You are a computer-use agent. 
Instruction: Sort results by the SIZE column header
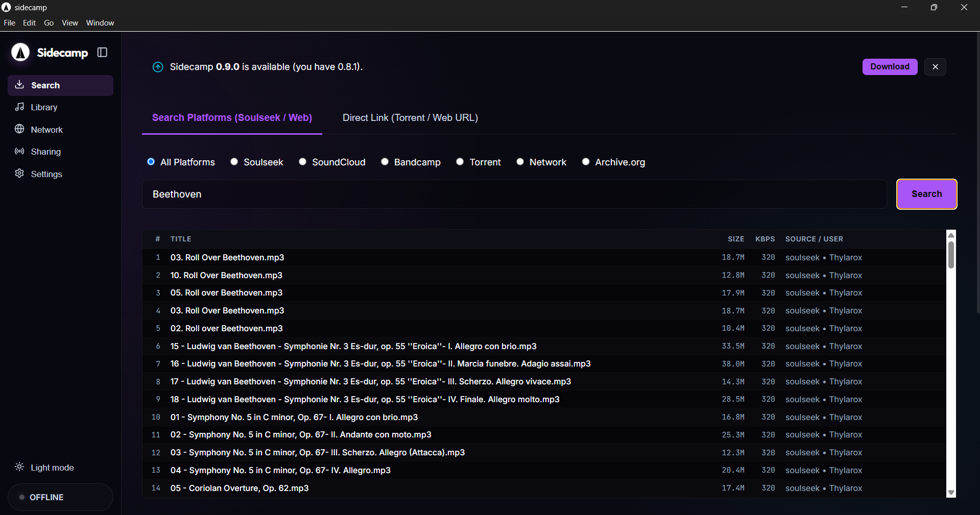736,239
